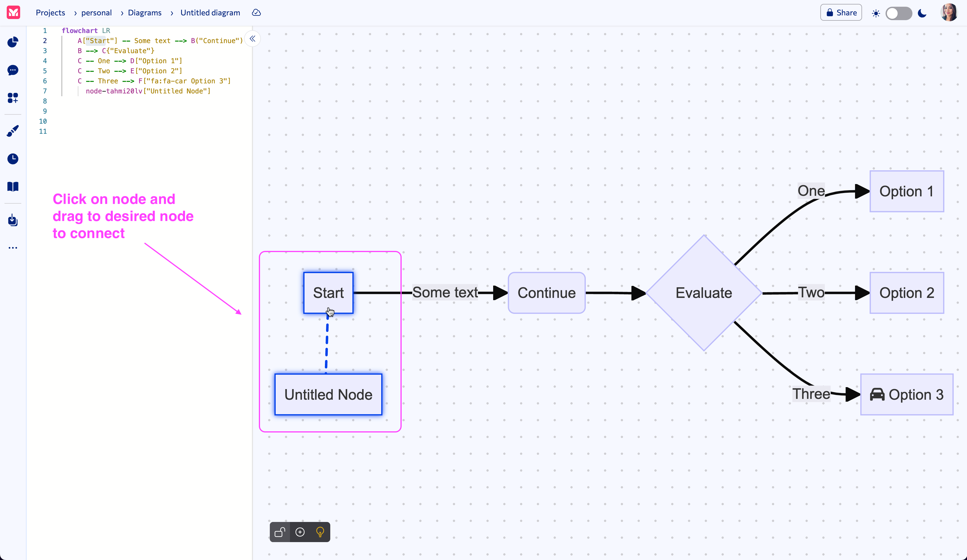Unlock the diagram editing lock
This screenshot has width=967, height=560.
point(279,532)
